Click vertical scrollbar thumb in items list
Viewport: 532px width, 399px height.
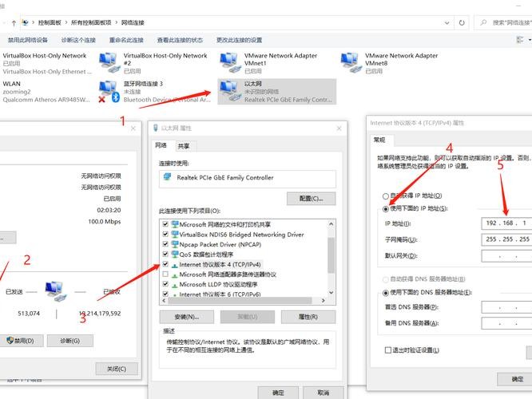click(x=332, y=255)
